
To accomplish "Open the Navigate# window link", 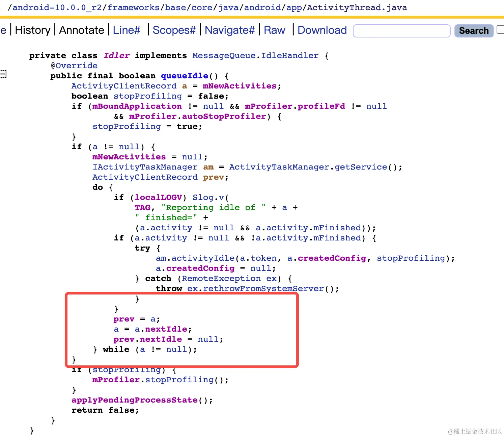I will coord(230,30).
